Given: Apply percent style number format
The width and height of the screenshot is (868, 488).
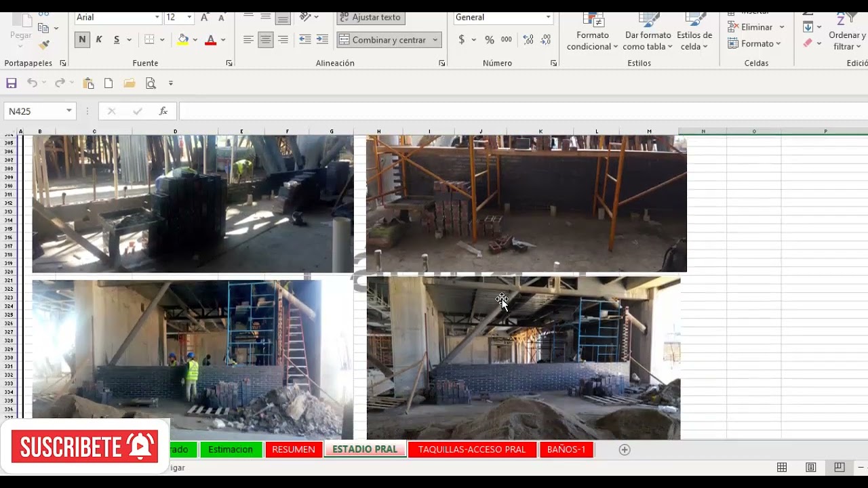Looking at the screenshot, I should click(x=490, y=40).
